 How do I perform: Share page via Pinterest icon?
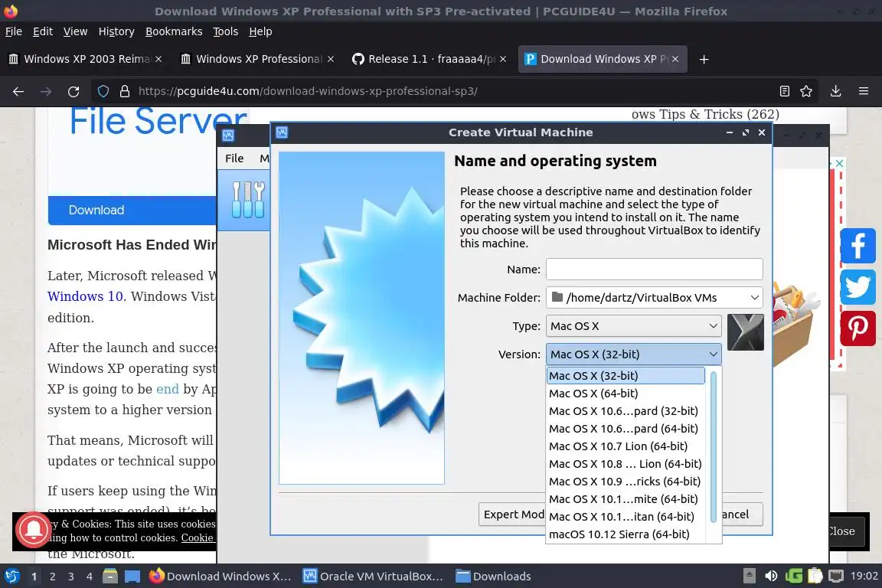pos(857,328)
